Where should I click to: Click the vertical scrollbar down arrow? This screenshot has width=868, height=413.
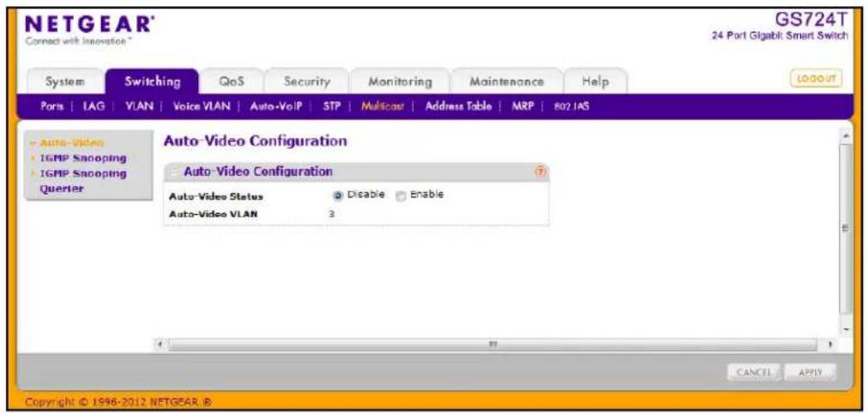click(x=844, y=330)
